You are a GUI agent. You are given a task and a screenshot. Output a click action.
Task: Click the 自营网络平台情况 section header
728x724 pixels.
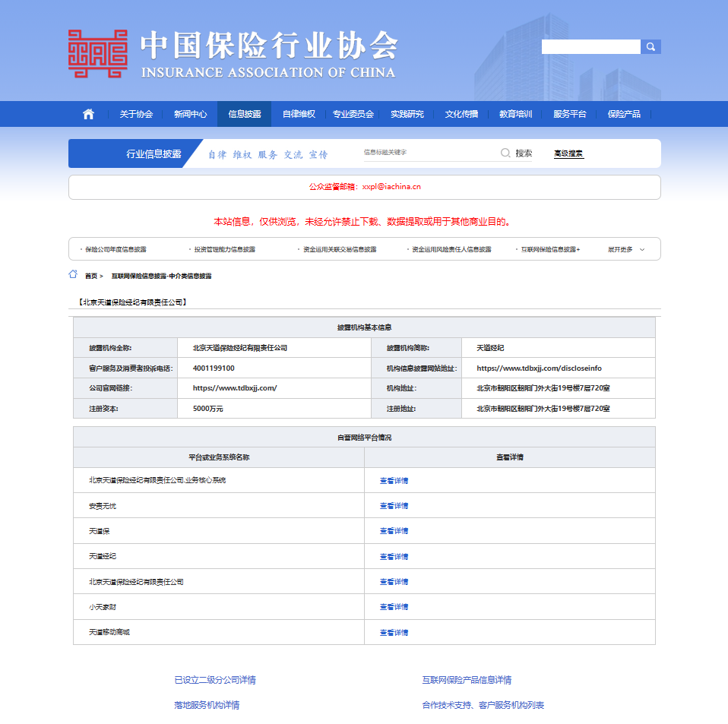click(x=364, y=437)
